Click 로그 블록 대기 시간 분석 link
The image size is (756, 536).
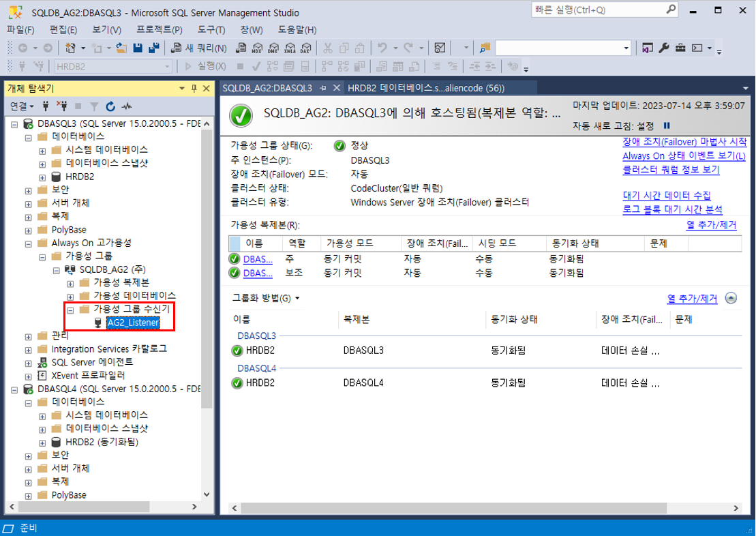pyautogui.click(x=673, y=209)
